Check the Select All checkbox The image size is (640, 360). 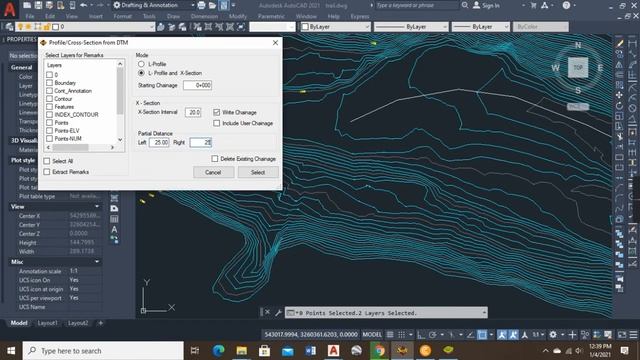pos(47,161)
